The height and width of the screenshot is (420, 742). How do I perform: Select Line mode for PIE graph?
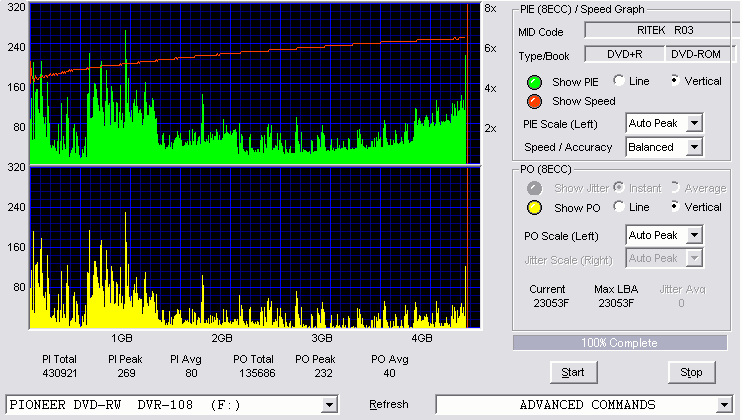[x=618, y=80]
